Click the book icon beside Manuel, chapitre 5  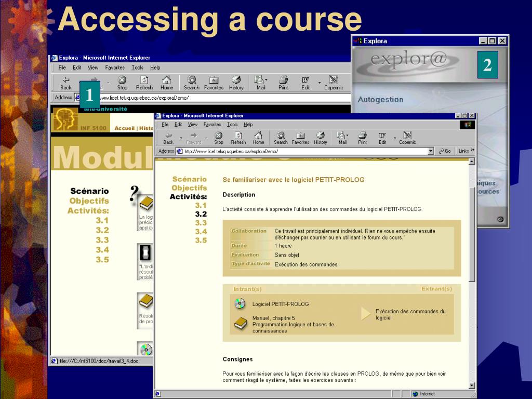(x=241, y=324)
